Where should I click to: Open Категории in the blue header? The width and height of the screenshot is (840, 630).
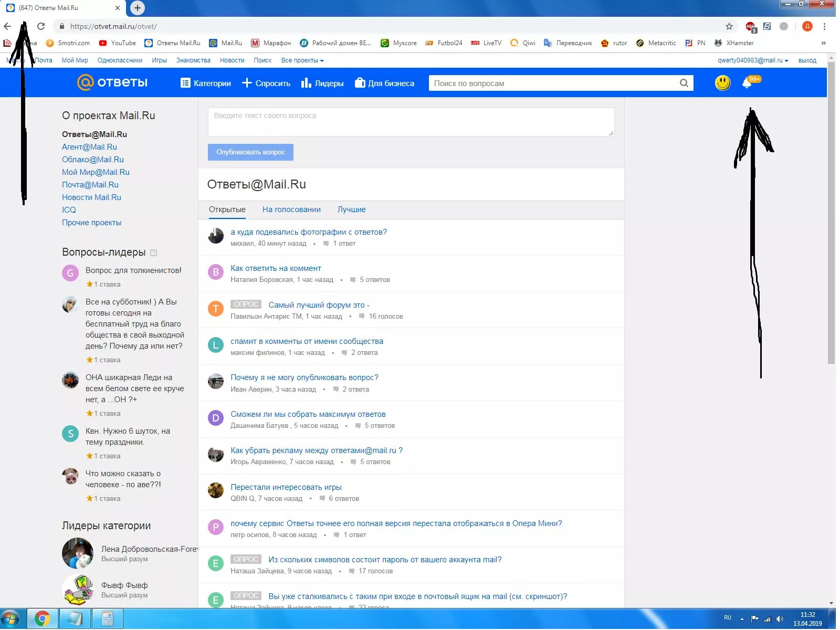click(206, 83)
